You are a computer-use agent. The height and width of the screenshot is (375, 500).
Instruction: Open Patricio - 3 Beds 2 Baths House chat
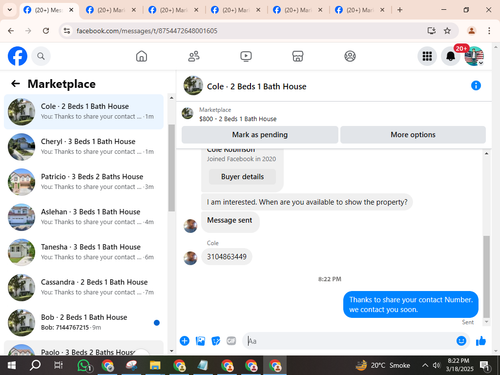tap(84, 182)
